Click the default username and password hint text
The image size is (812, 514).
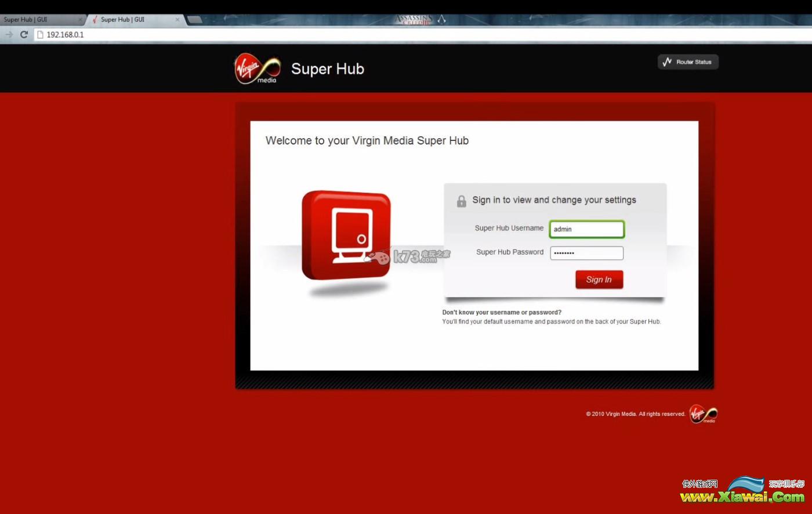tap(552, 321)
